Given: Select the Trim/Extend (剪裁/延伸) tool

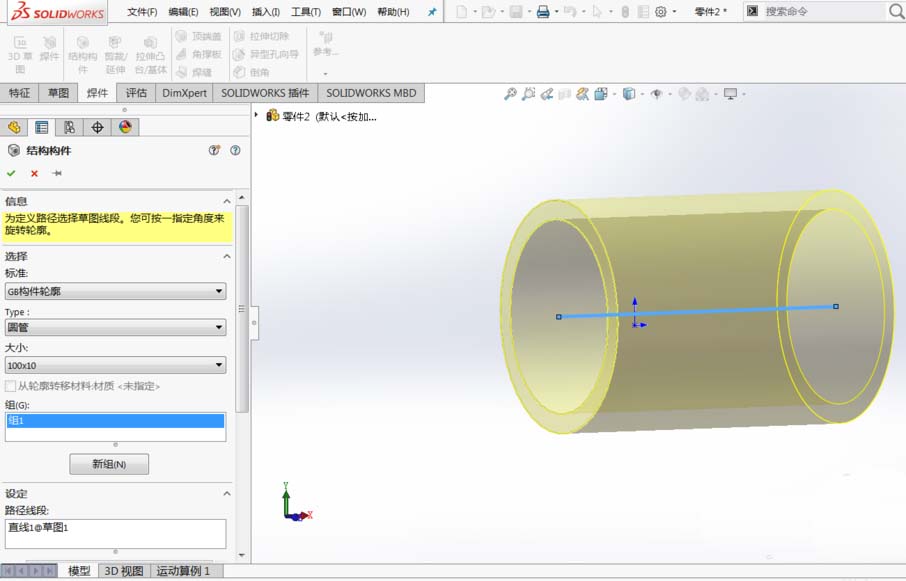Looking at the screenshot, I should click(116, 55).
